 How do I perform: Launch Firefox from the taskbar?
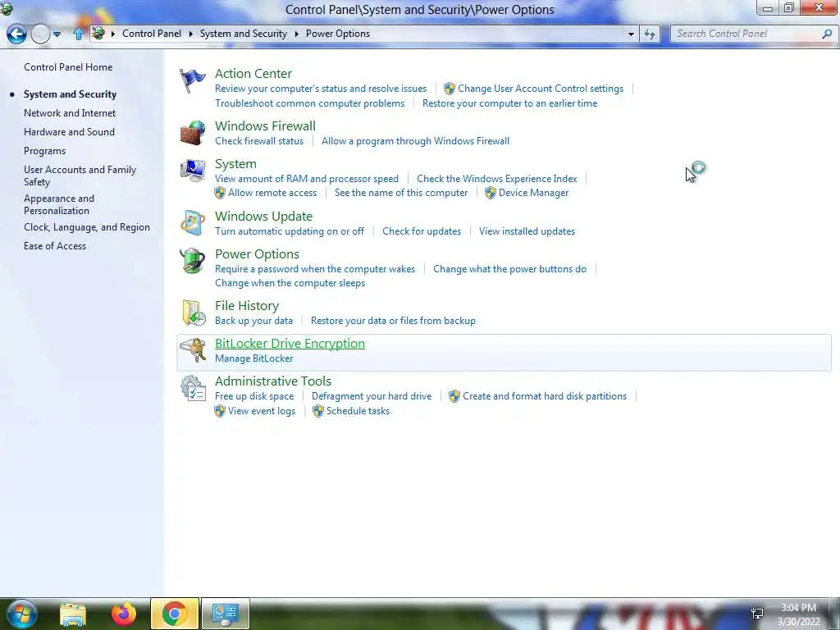[x=123, y=614]
